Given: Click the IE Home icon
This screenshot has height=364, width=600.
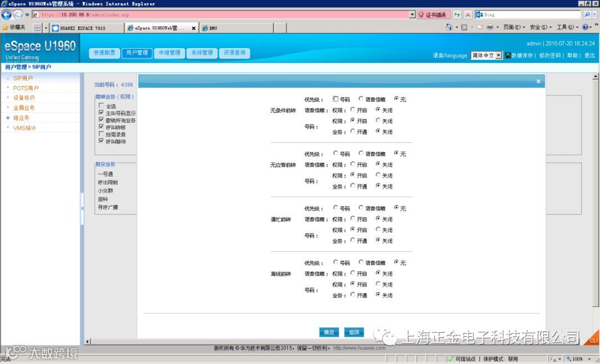Looking at the screenshot, I should tap(449, 28).
